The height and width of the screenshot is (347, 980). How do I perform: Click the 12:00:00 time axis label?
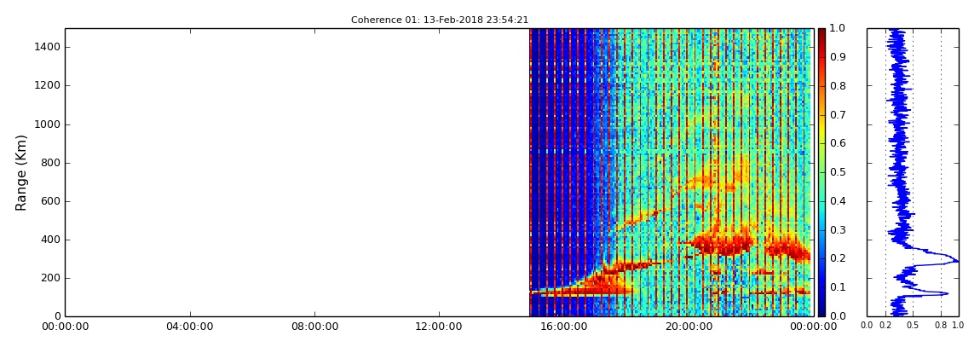coord(439,327)
